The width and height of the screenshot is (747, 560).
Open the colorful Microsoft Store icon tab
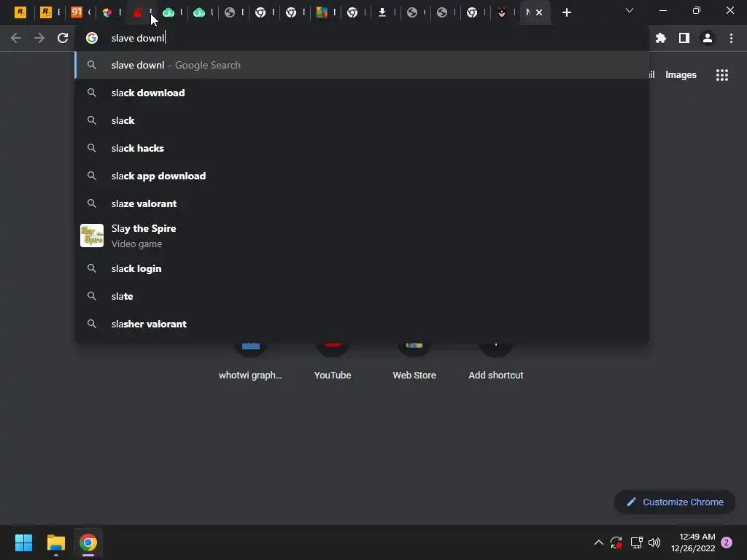click(x=322, y=12)
